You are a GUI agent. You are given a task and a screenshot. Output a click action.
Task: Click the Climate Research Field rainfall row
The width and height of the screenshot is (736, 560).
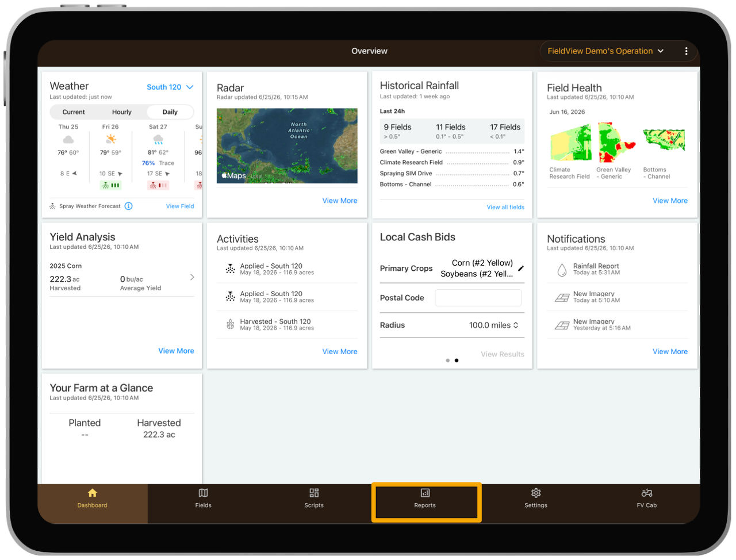(x=452, y=162)
